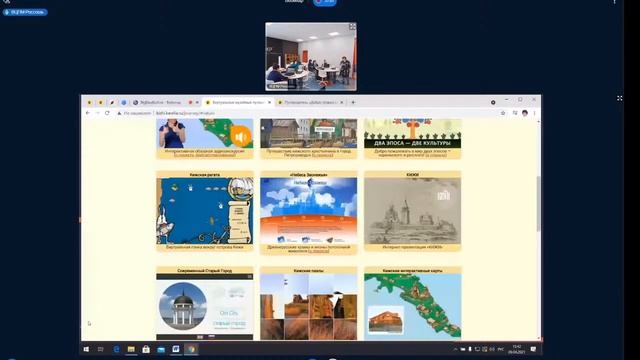Click the browser back arrow
This screenshot has height=360, width=640.
point(88,113)
